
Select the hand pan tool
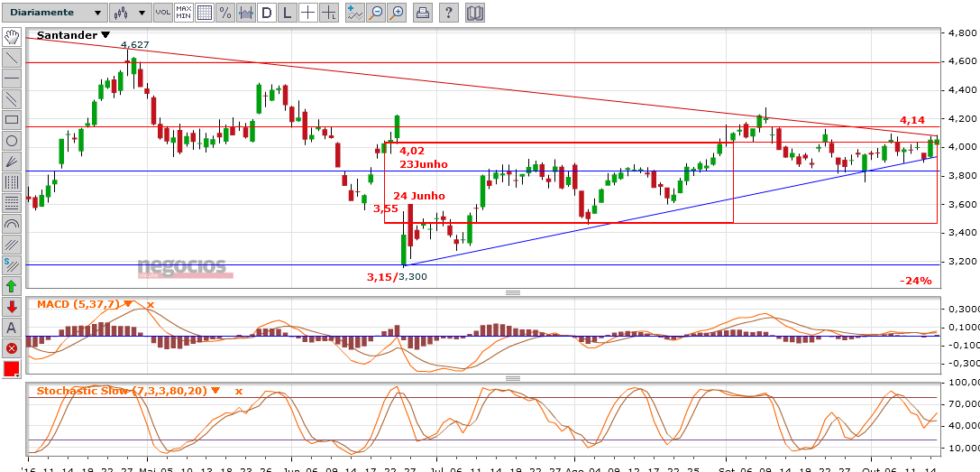12,36
